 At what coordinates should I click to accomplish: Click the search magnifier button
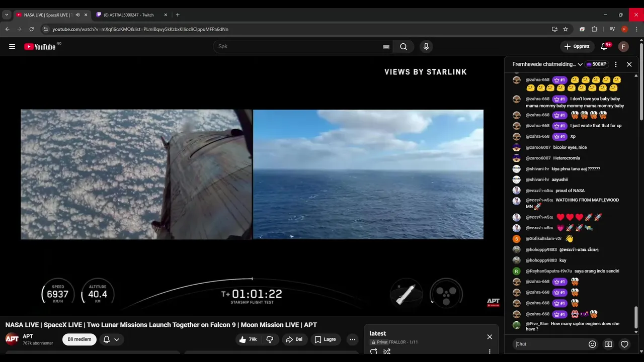click(404, 47)
